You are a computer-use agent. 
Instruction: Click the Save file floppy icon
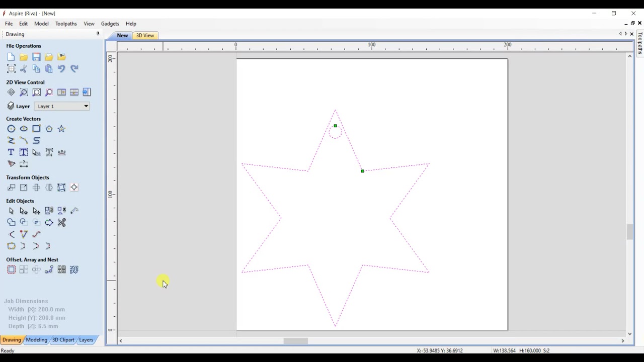pos(36,57)
